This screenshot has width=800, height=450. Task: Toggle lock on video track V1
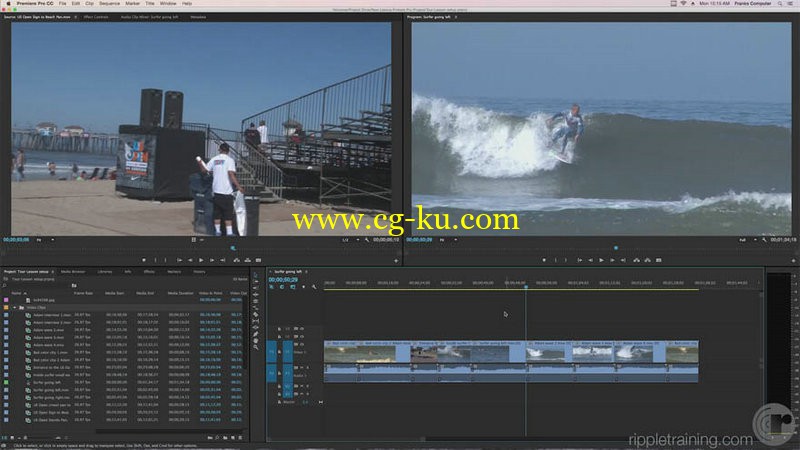click(x=279, y=352)
